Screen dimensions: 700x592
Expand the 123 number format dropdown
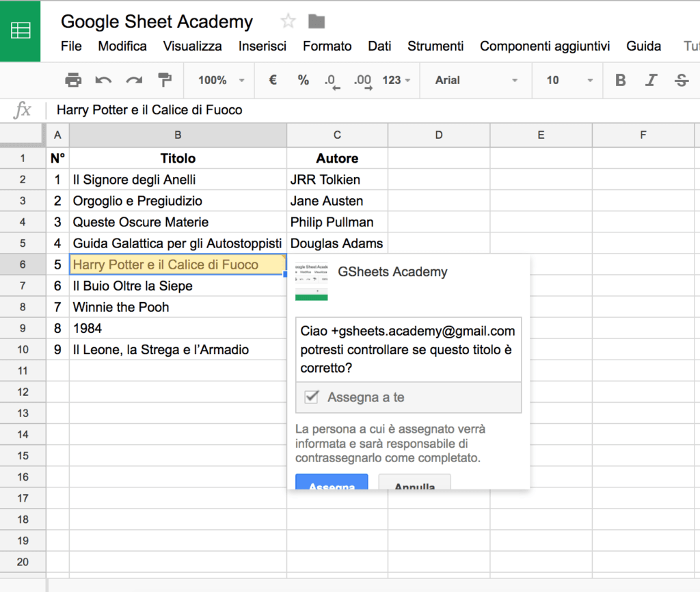pos(396,81)
